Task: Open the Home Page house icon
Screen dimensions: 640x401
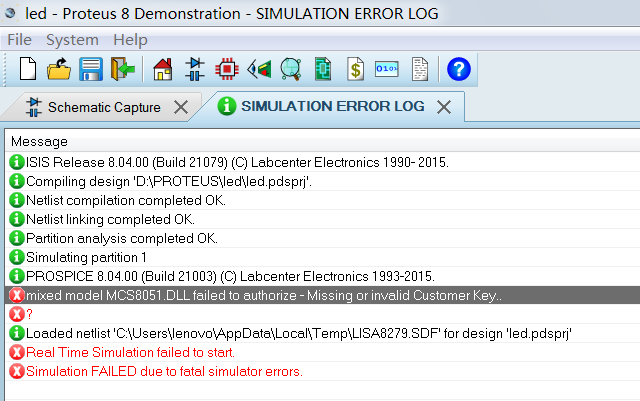Action: [x=163, y=69]
